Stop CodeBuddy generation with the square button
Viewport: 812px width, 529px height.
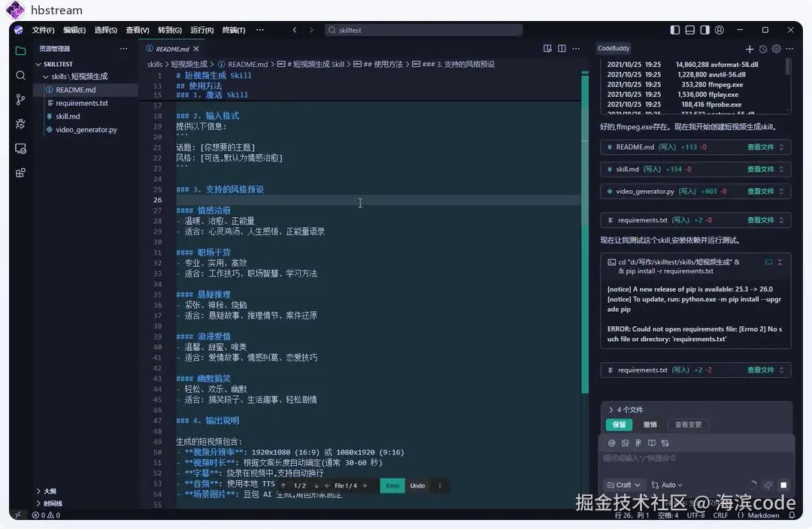pos(783,485)
